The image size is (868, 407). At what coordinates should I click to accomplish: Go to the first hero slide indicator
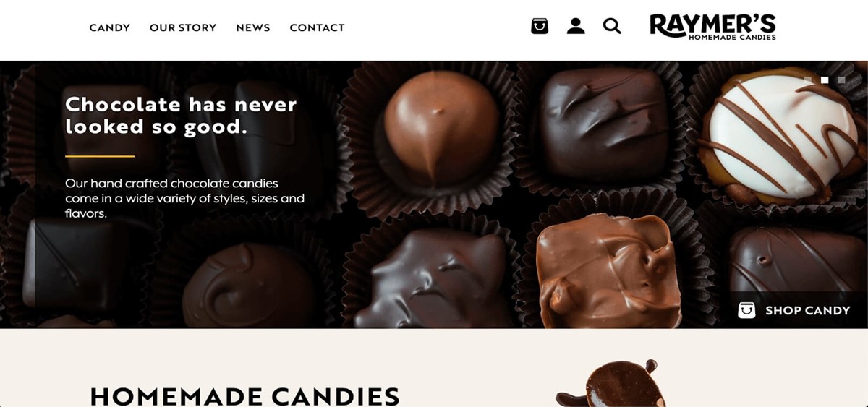(x=808, y=80)
